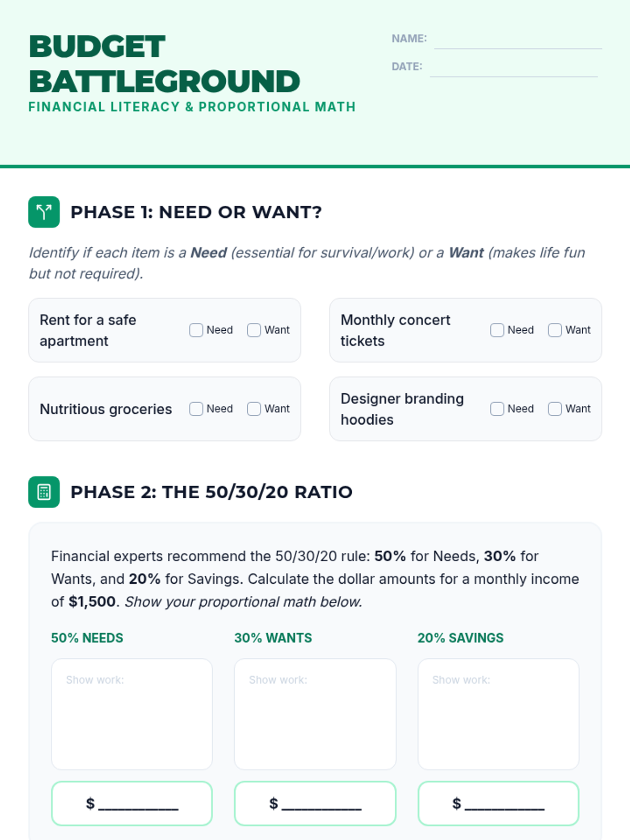Viewport: 630px width, 840px height.
Task: Click the Phase 1 split-arrows icon
Action: (44, 212)
